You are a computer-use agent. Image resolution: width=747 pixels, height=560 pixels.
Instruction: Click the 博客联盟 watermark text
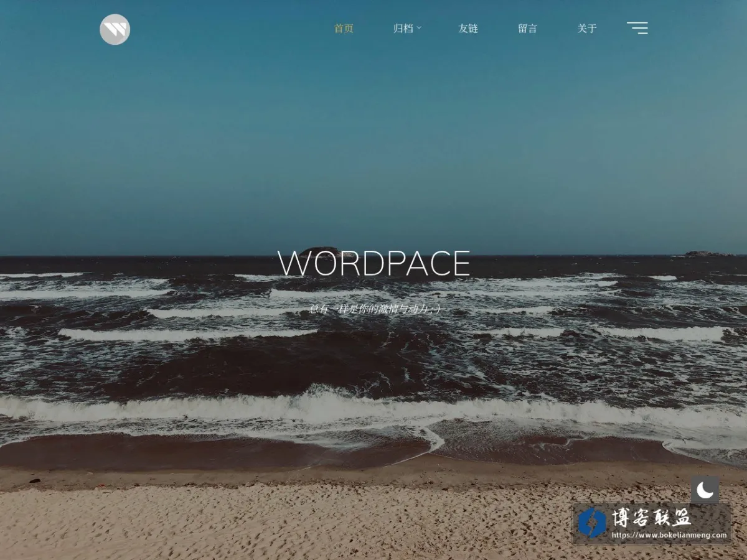(651, 517)
